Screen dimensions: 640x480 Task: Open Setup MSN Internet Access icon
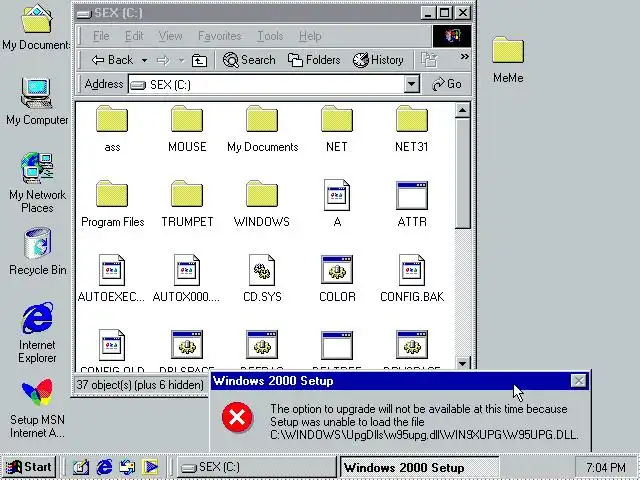(37, 408)
